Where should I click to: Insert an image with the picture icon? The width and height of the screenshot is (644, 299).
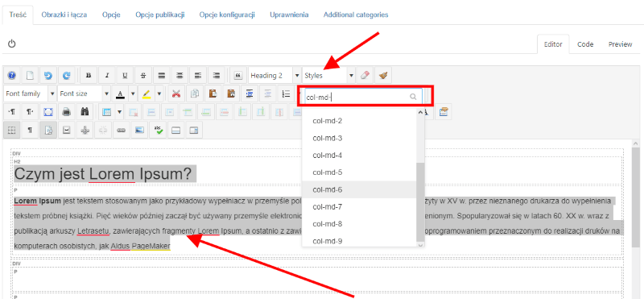[139, 130]
